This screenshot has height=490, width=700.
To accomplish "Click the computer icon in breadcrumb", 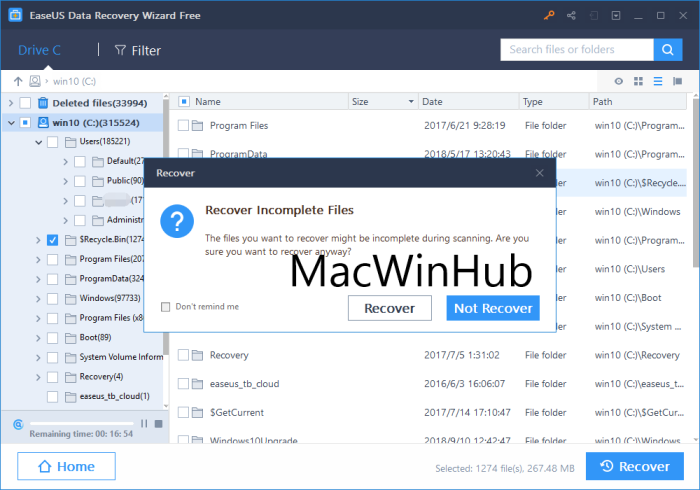I will click(34, 81).
